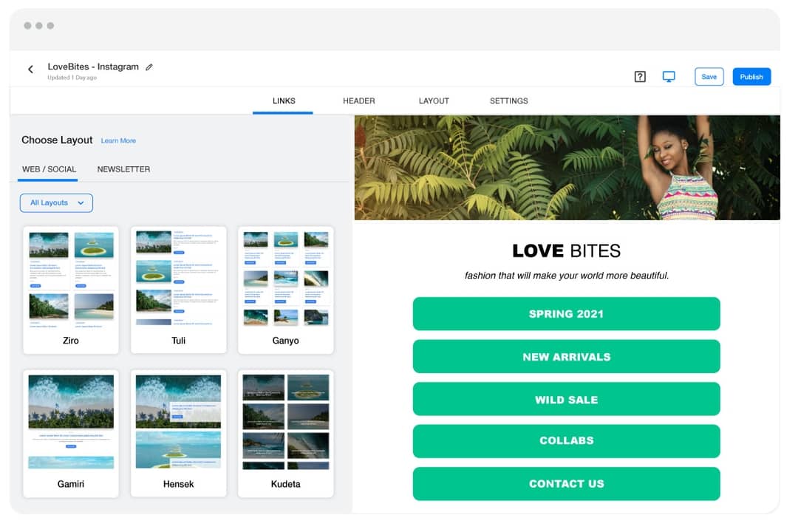Publish the LoveBites page

pyautogui.click(x=751, y=76)
